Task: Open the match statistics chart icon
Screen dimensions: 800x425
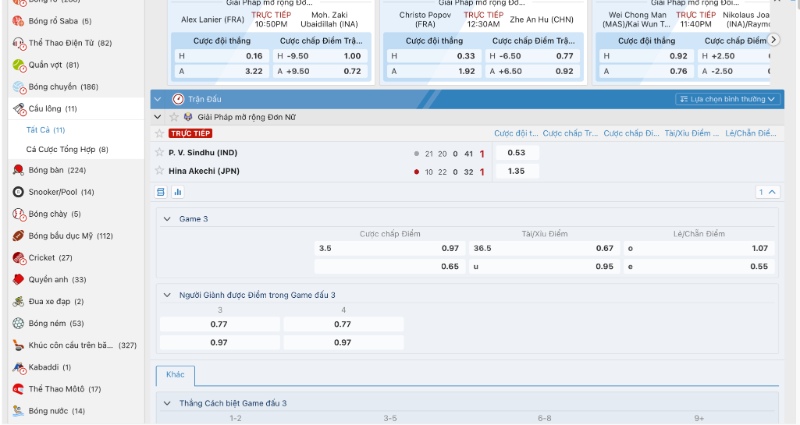Action: click(178, 192)
